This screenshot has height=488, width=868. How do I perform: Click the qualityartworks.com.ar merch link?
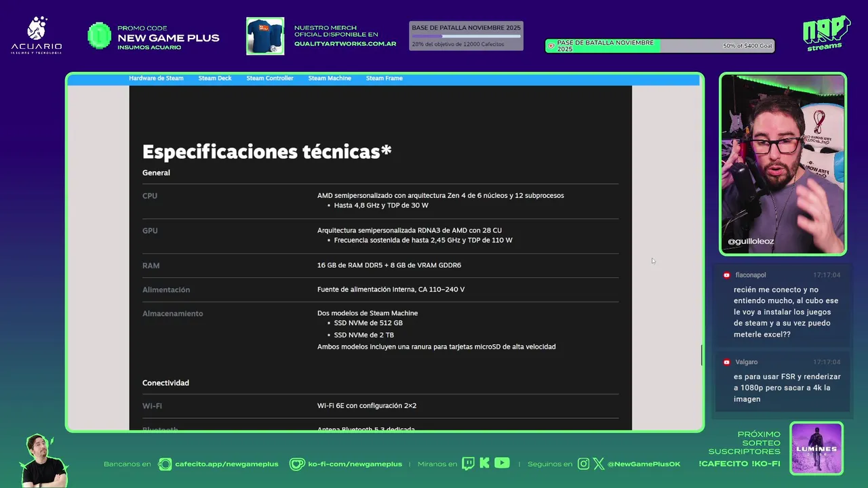(x=345, y=43)
